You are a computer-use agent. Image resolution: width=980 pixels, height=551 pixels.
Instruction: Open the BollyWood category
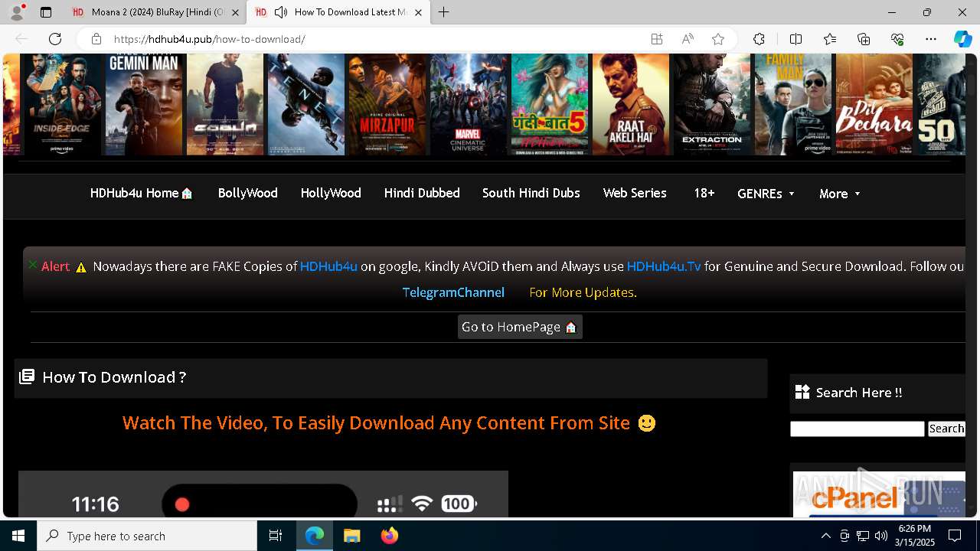coord(247,194)
